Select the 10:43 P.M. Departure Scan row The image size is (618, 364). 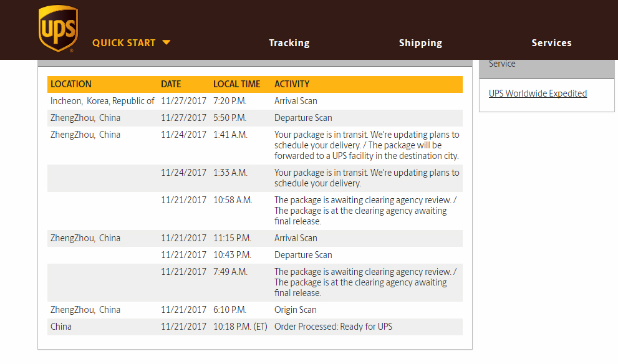255,256
